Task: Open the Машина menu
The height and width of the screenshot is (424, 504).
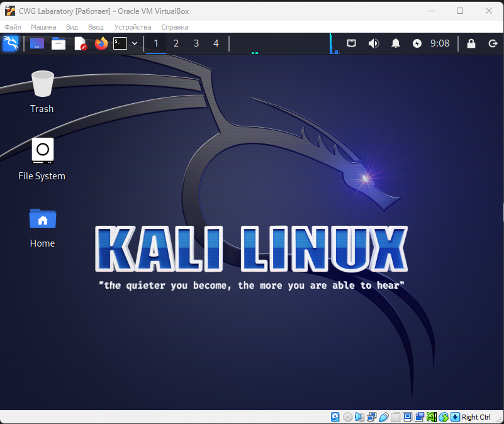Action: click(43, 27)
